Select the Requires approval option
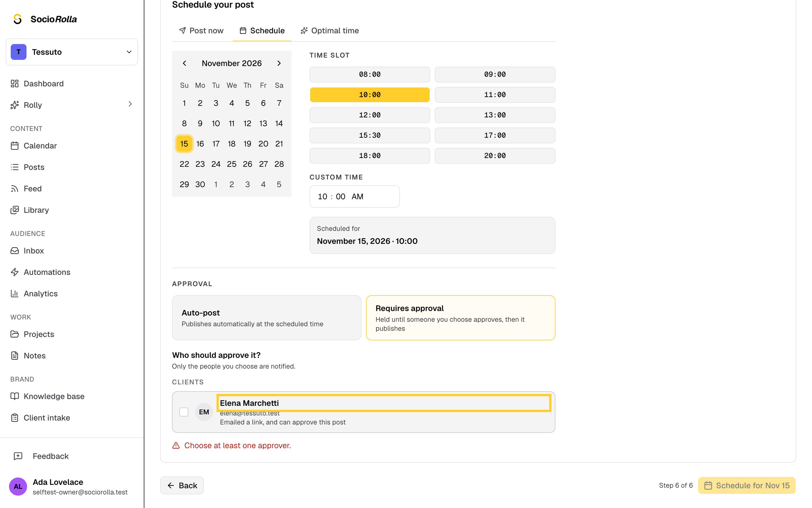The height and width of the screenshot is (508, 812). point(460,318)
